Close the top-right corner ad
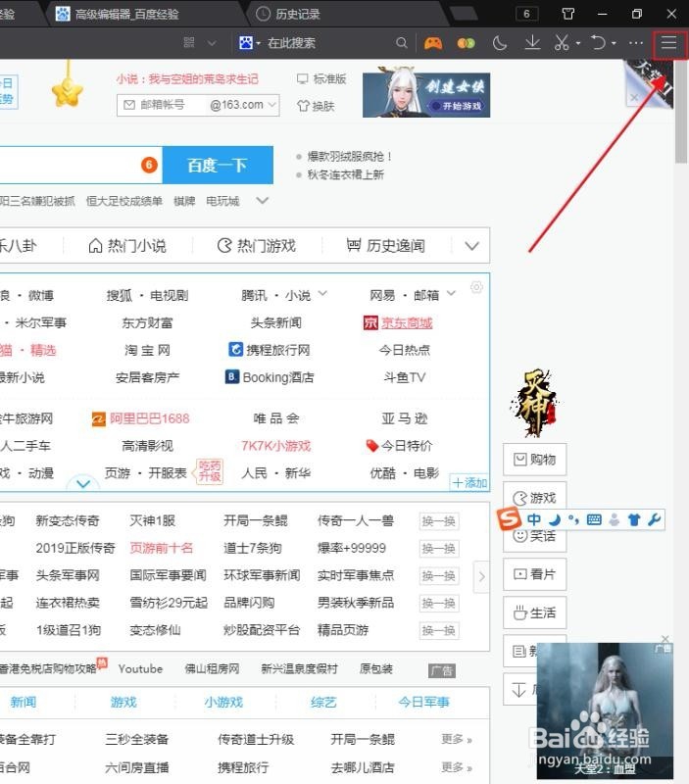The image size is (689, 784). pos(634,97)
